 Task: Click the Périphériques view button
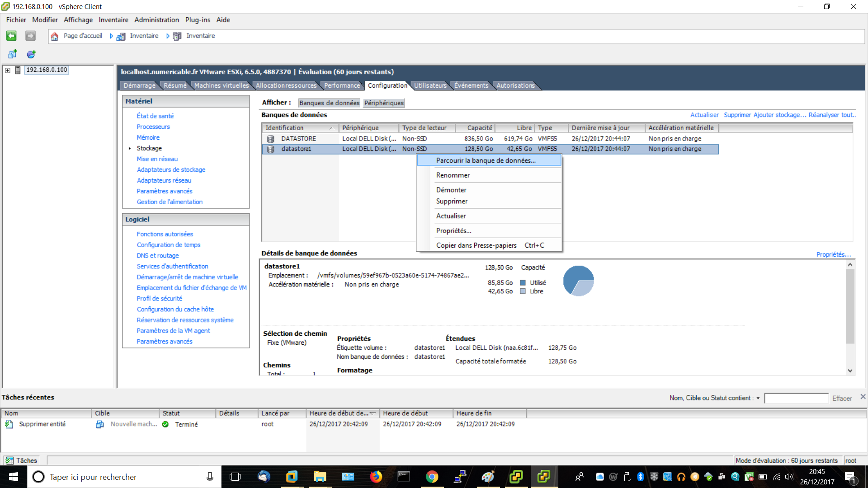(384, 103)
